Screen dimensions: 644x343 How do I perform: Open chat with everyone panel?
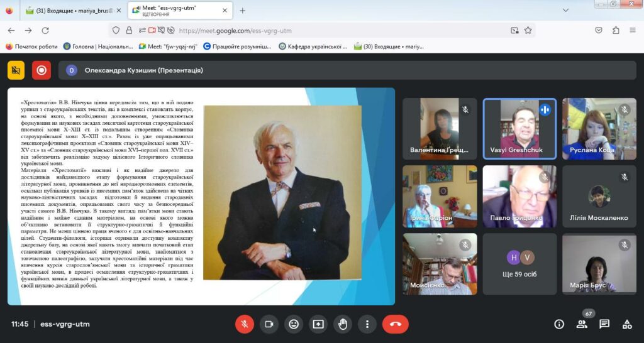click(604, 324)
